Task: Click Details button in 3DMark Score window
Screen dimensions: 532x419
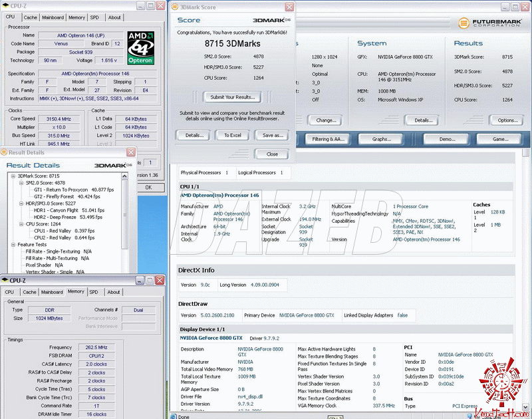Action: point(194,136)
